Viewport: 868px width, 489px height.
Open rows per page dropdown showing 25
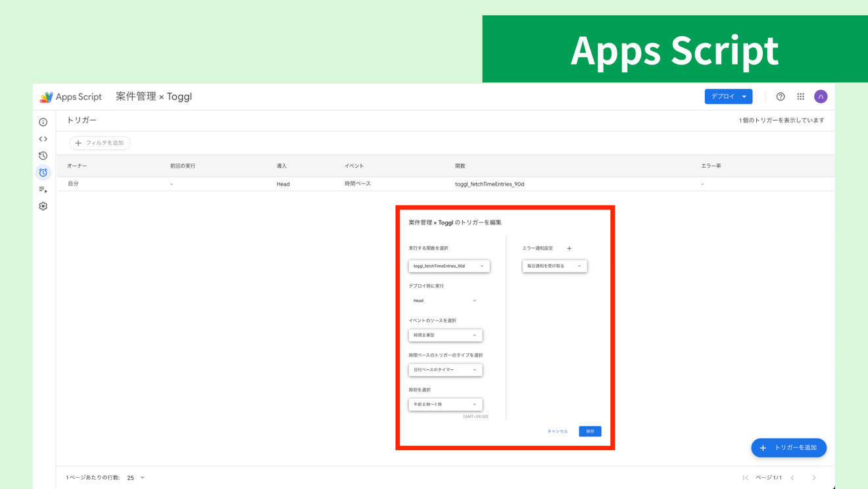[x=136, y=478]
